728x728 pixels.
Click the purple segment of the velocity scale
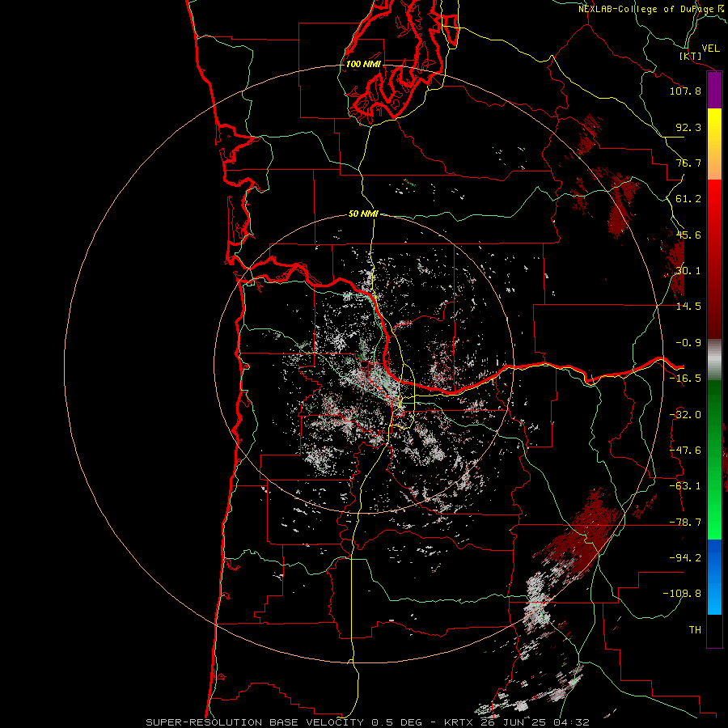click(x=714, y=91)
